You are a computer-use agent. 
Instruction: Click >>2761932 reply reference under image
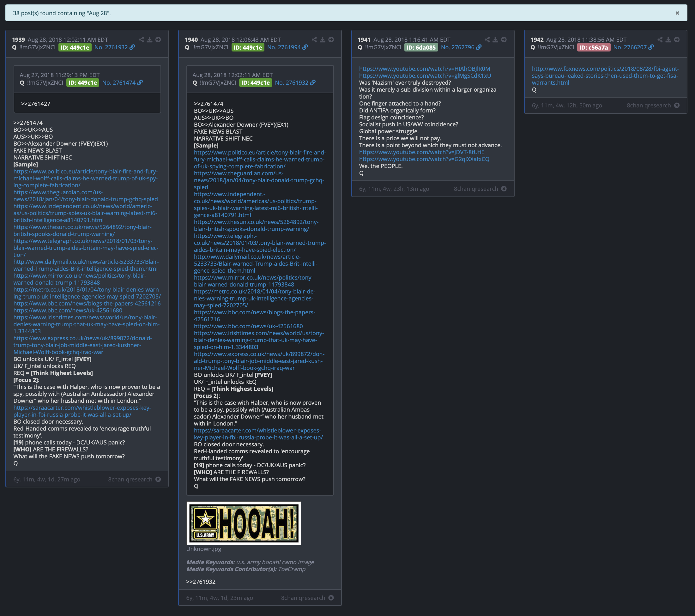tap(201, 582)
